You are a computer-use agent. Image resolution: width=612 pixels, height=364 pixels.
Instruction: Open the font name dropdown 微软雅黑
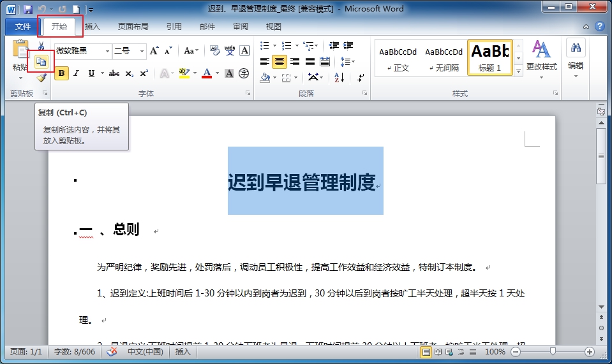107,51
